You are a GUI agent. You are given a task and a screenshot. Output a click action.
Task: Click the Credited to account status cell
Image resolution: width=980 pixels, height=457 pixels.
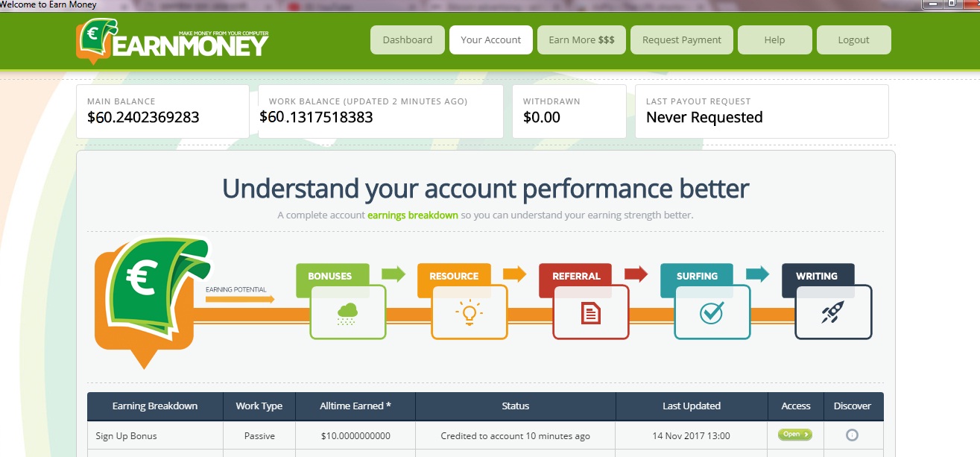516,436
